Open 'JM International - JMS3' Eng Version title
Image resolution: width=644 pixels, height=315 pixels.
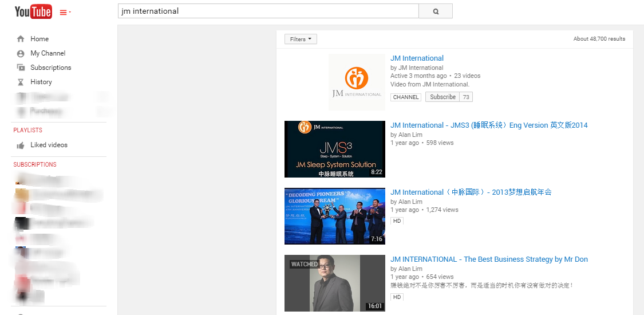click(489, 125)
